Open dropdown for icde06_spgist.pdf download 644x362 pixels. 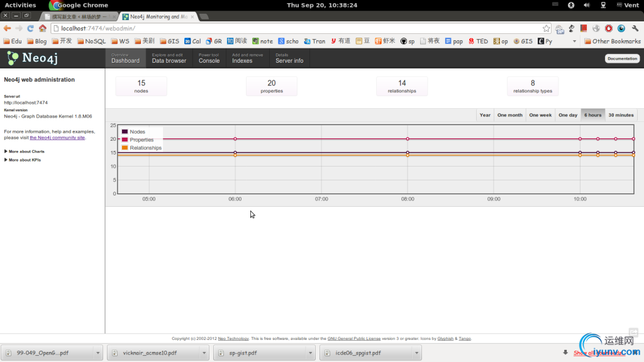tap(417, 353)
